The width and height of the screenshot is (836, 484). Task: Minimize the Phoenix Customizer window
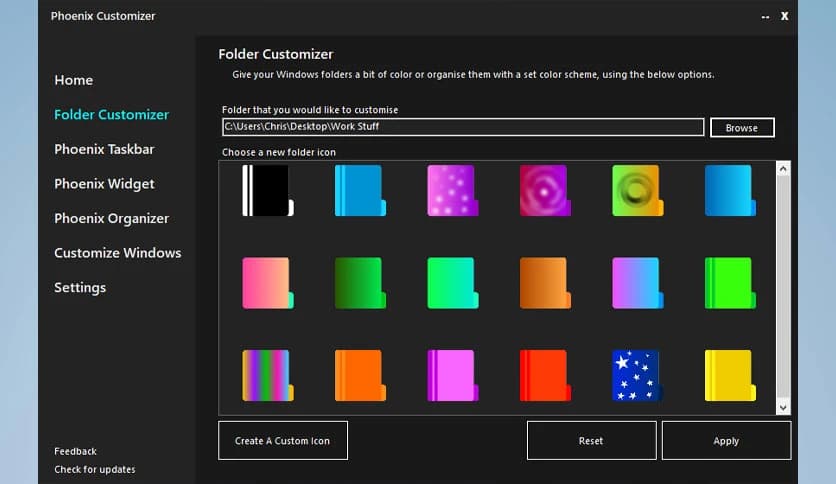point(765,17)
